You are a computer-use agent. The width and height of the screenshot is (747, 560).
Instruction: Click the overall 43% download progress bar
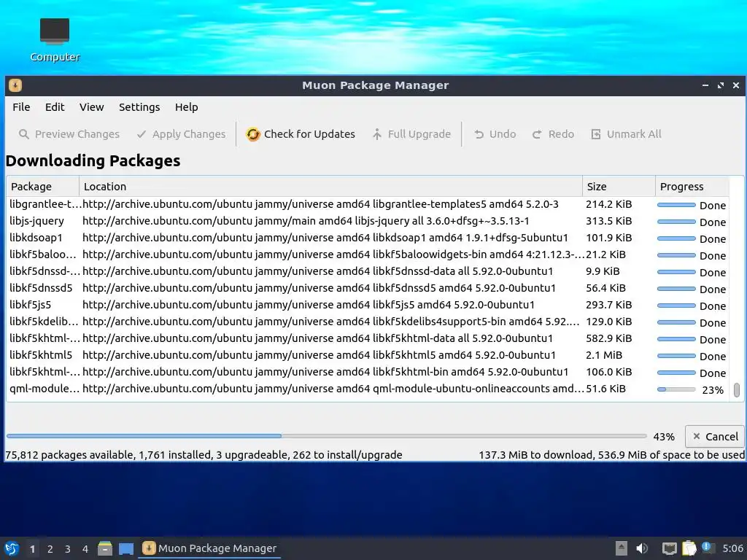tap(326, 436)
